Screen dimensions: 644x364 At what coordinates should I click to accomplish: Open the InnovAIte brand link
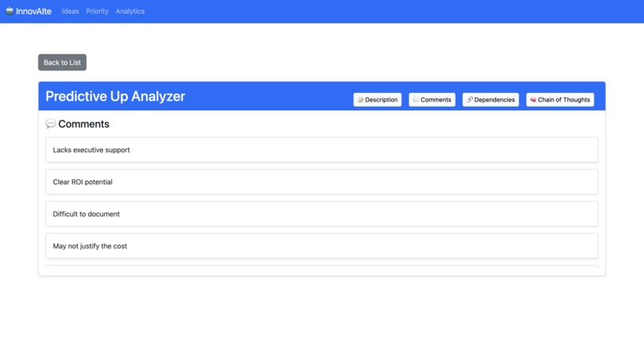point(28,11)
